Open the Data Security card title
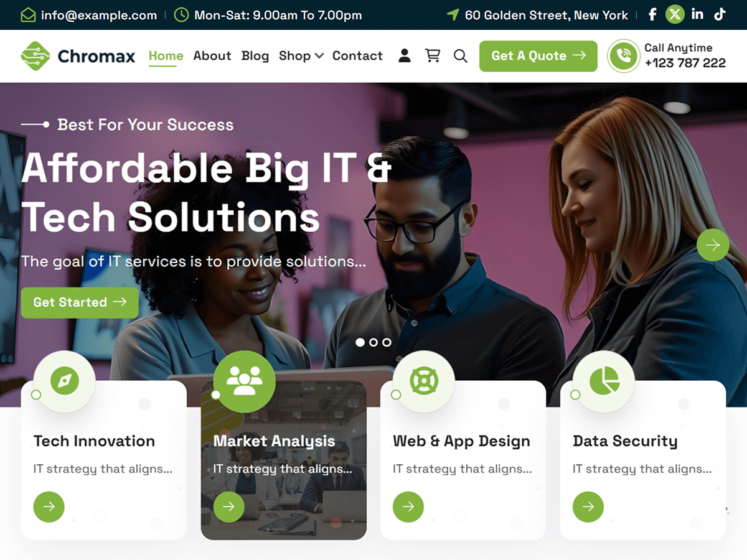The width and height of the screenshot is (747, 560). coord(625,441)
